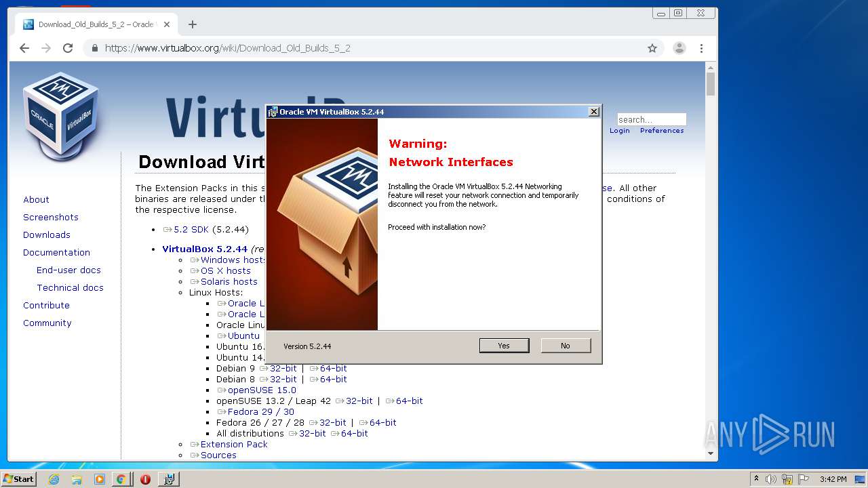Download All distributions 32-bit installer

(307, 434)
